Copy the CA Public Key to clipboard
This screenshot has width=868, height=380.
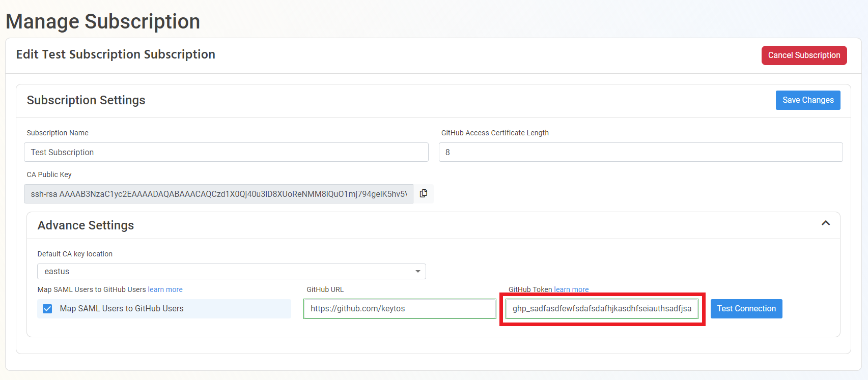pos(423,194)
